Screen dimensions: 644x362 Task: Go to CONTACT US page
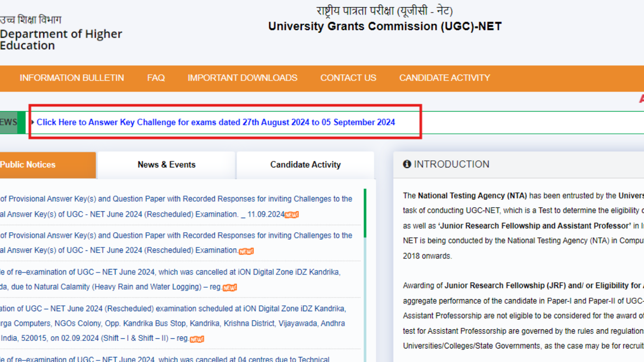348,78
